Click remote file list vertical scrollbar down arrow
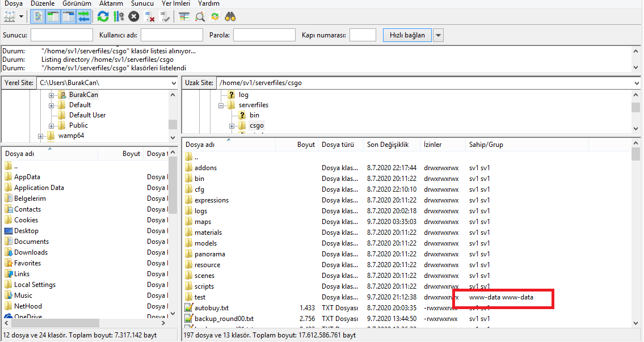644x342 pixels. [x=636, y=323]
